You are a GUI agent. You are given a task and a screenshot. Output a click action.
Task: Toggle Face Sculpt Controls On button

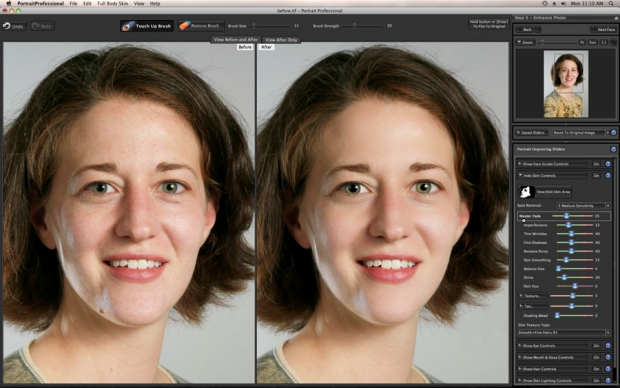pos(596,164)
